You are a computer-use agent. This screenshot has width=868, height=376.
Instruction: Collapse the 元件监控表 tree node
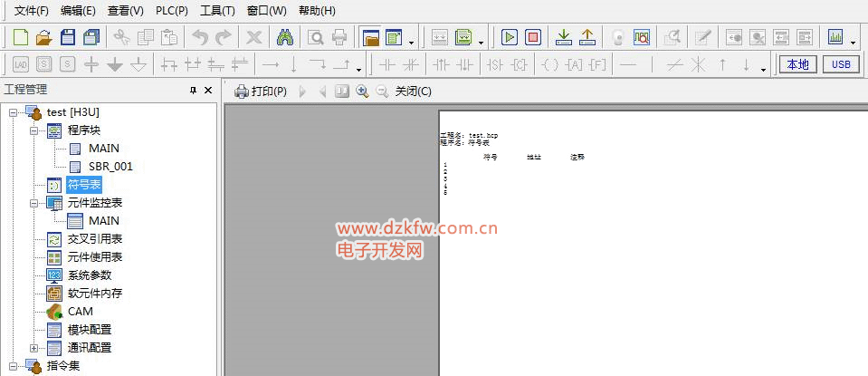pos(34,203)
